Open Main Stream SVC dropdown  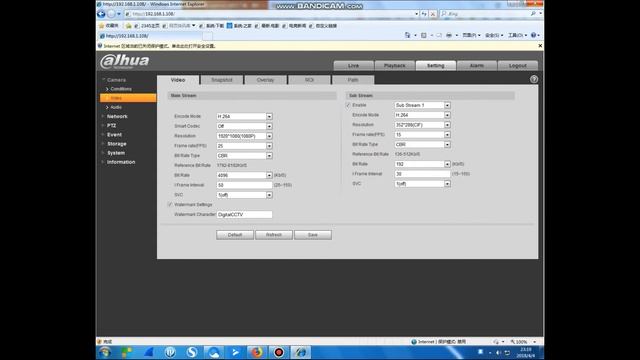coord(269,195)
